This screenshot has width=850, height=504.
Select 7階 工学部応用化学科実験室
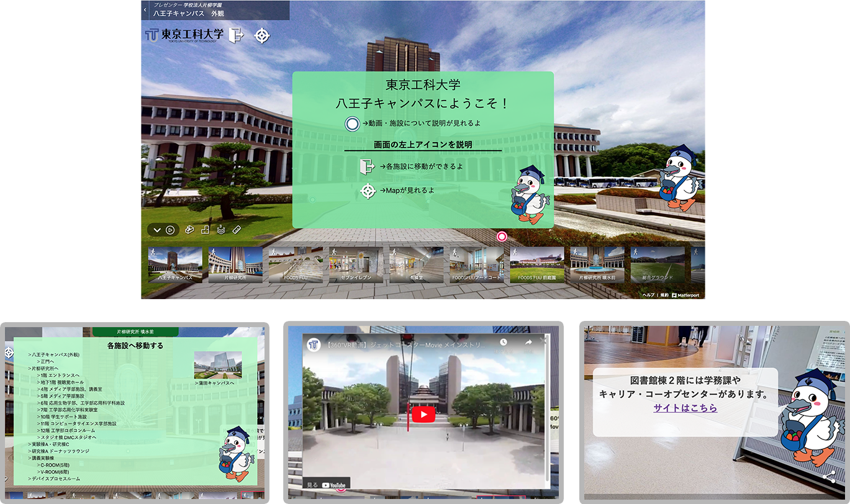coord(68,410)
